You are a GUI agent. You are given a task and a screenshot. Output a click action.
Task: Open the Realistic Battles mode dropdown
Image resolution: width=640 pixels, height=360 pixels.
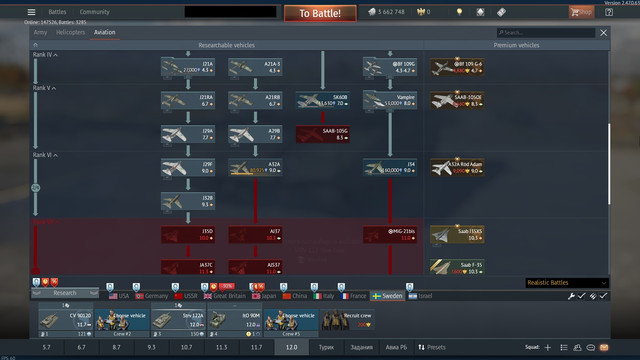(567, 282)
